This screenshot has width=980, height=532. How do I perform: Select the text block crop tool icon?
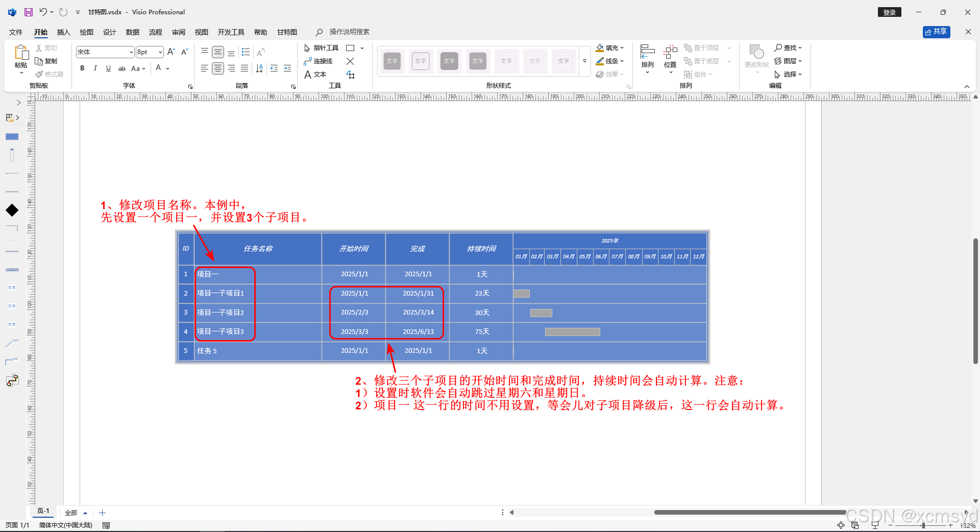350,75
